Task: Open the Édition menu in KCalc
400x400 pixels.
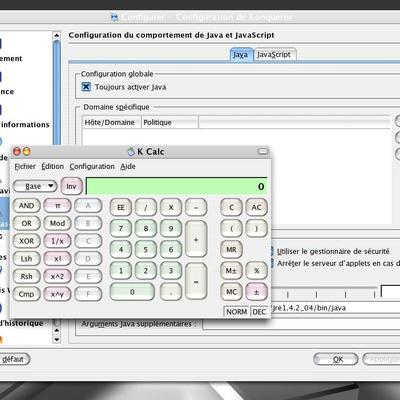Action: tap(53, 166)
